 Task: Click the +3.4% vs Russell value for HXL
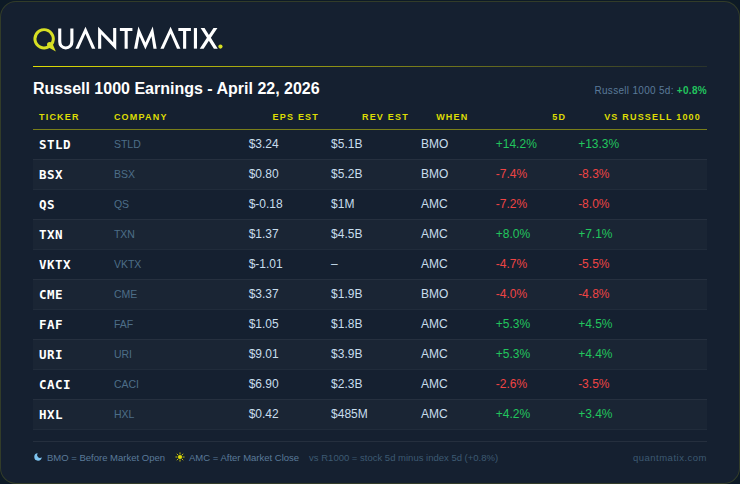tap(595, 414)
